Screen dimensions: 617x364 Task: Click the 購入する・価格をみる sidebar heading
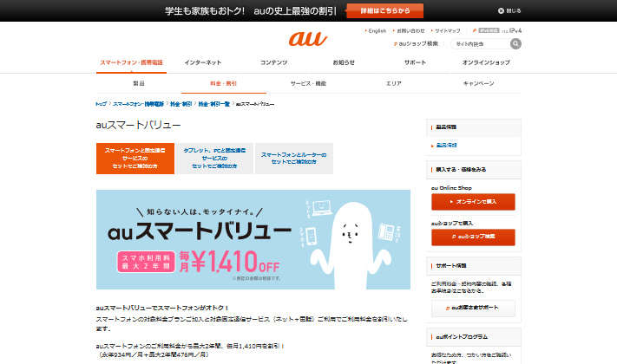click(x=461, y=169)
